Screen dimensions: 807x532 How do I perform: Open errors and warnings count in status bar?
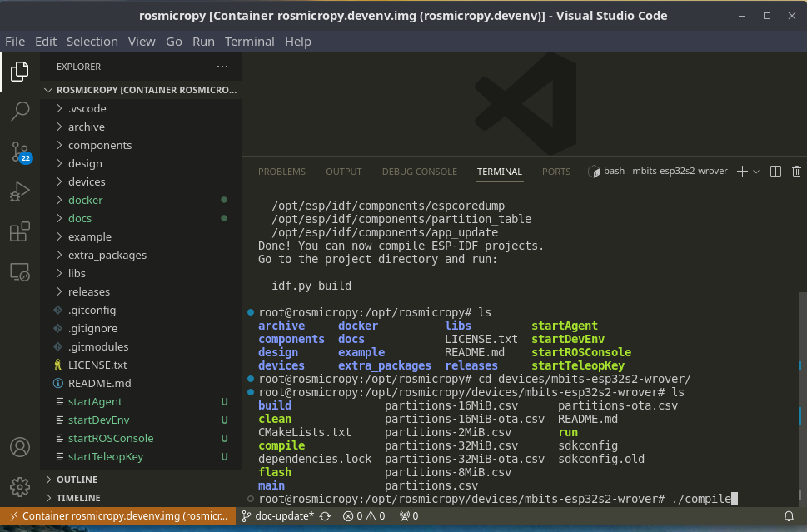(364, 515)
